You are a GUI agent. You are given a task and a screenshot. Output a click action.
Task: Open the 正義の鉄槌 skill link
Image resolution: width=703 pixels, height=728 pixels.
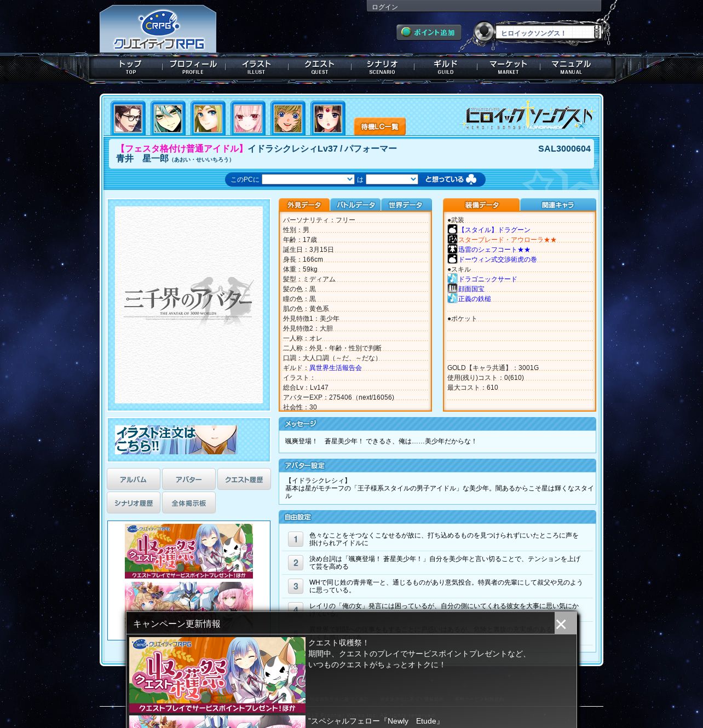pyautogui.click(x=475, y=299)
